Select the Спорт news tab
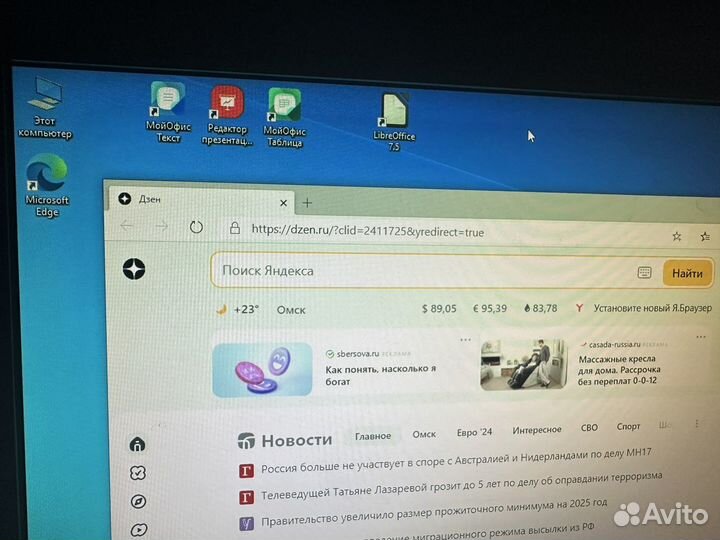 pyautogui.click(x=628, y=426)
